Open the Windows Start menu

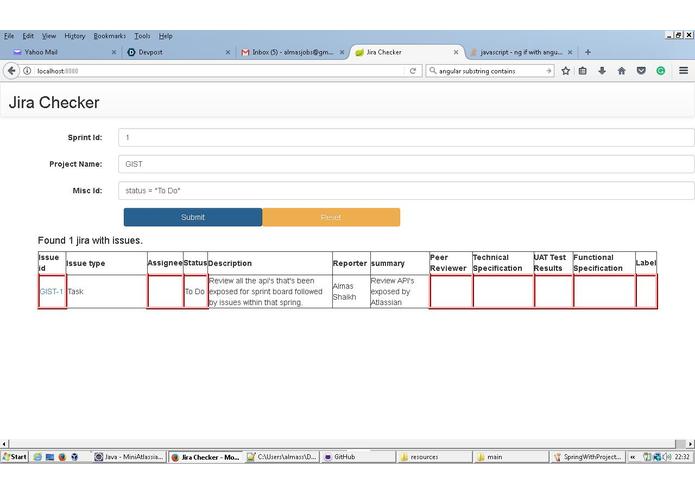click(x=15, y=457)
